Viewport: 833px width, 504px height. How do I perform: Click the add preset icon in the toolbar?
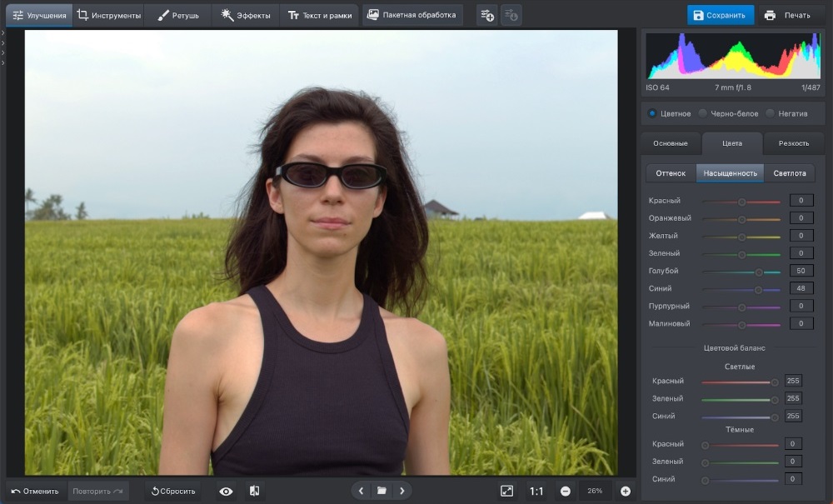pos(487,15)
